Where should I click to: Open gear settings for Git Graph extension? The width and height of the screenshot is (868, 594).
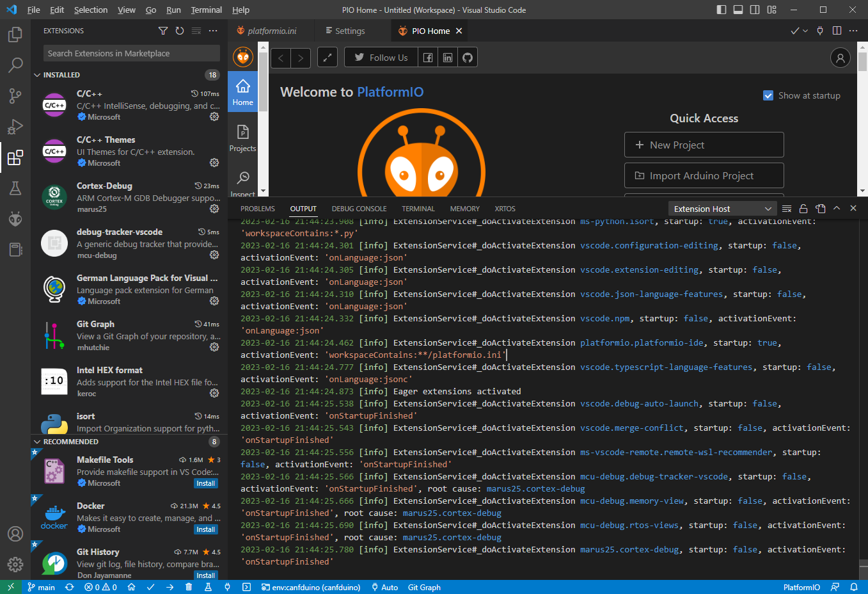[214, 347]
